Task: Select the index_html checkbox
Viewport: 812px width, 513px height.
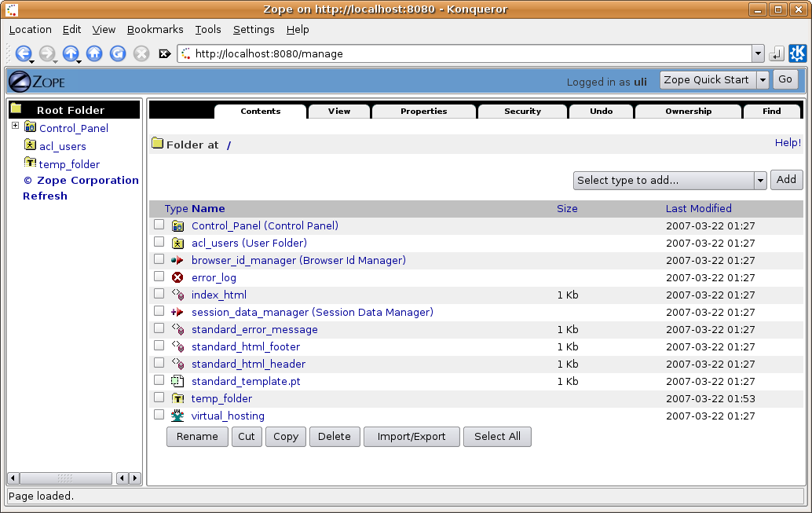Action: tap(159, 294)
